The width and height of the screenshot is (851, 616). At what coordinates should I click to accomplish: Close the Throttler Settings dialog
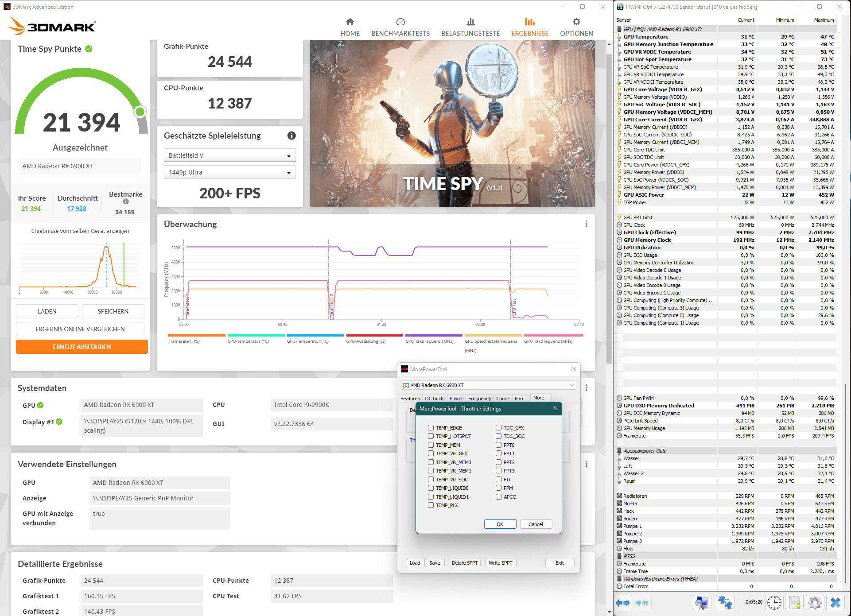click(555, 408)
